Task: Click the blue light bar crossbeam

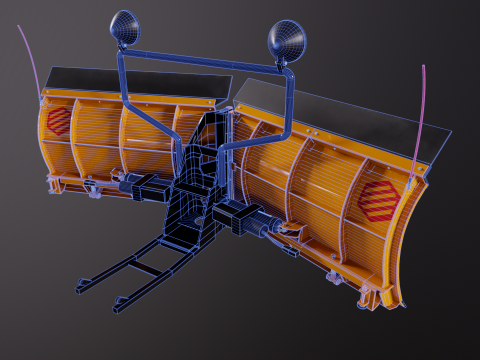Action: pos(203,61)
